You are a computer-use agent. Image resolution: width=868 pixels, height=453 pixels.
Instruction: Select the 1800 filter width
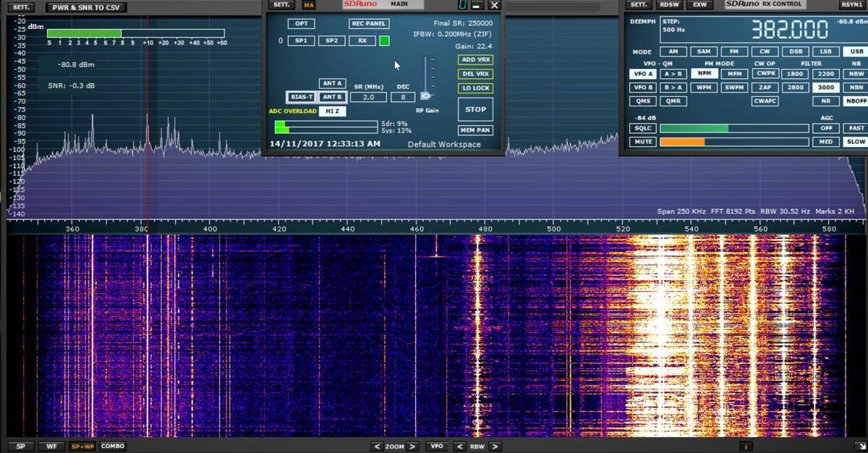click(795, 74)
